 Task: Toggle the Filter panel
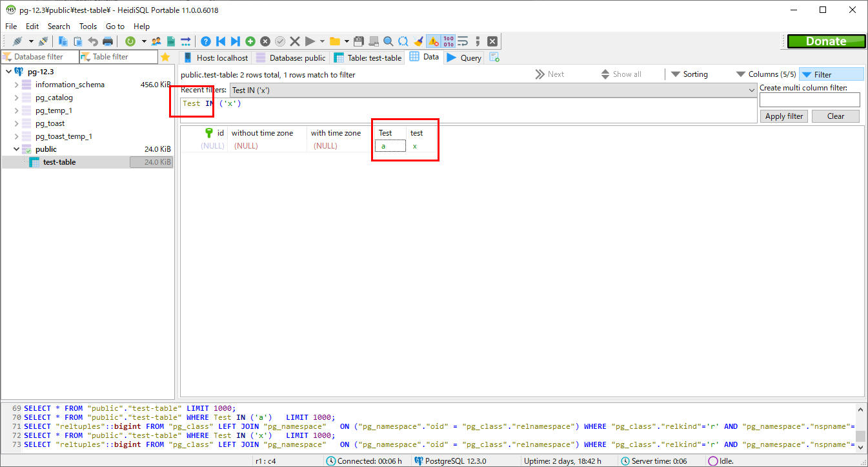[x=831, y=74]
